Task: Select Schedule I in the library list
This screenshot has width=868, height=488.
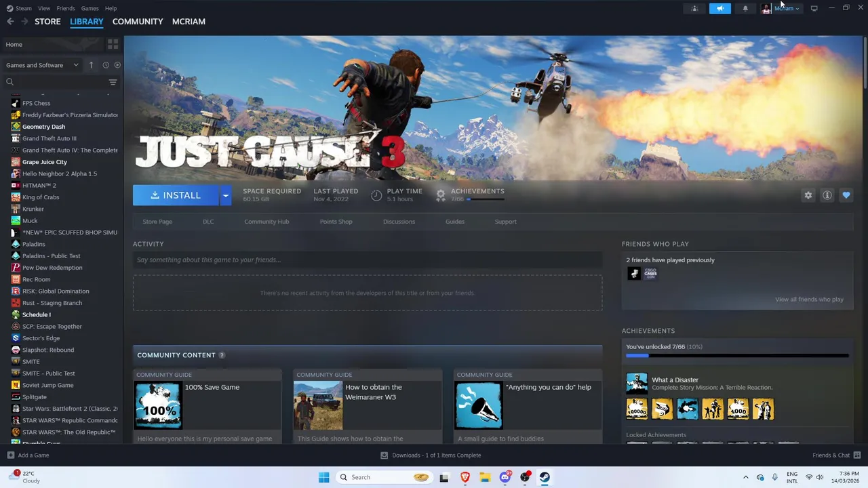Action: (37, 314)
